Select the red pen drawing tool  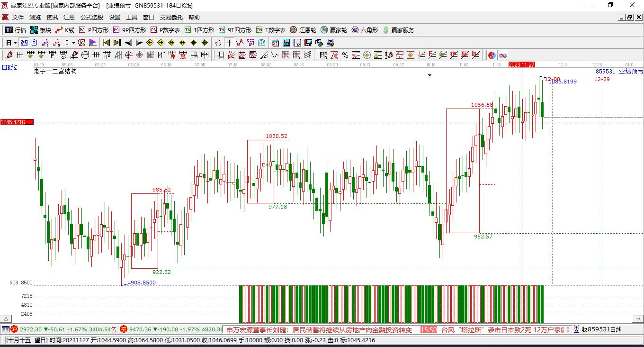point(9,55)
